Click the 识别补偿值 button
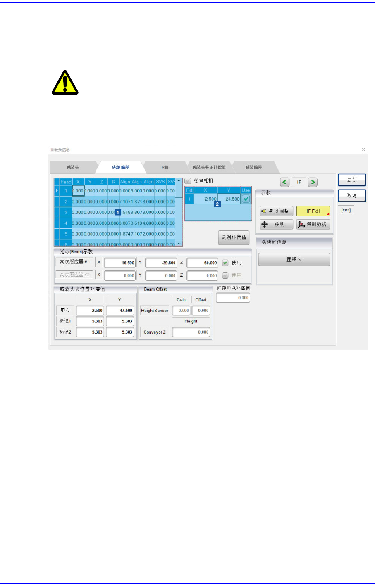The height and width of the screenshot is (588, 375). tap(234, 237)
